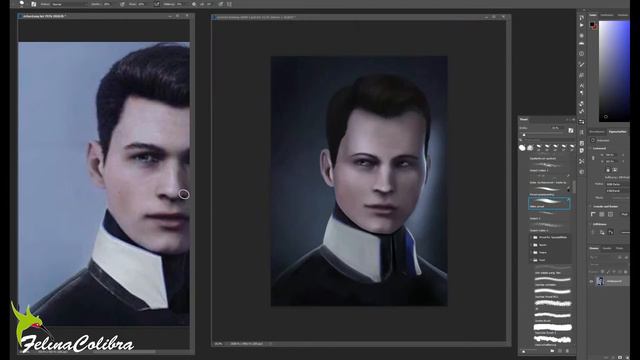Set landscape orientation button in Properties
The width and height of the screenshot is (640, 360).
pyautogui.click(x=615, y=169)
